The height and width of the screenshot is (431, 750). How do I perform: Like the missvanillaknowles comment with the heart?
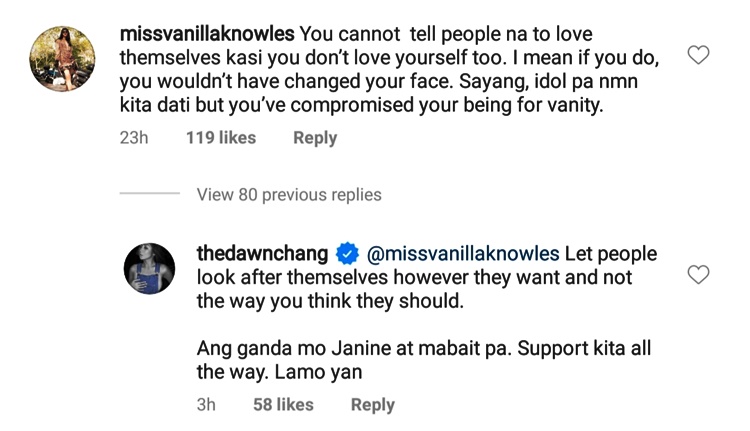(x=698, y=55)
